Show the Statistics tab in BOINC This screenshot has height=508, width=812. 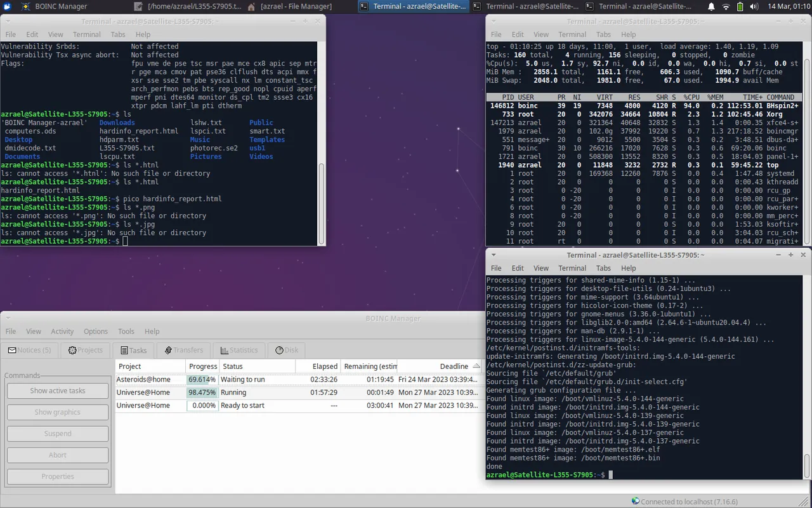click(239, 350)
